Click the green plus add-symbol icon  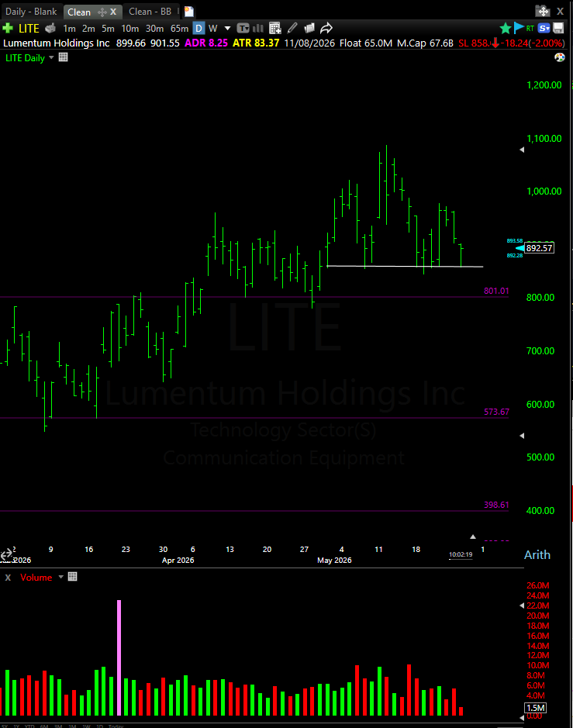[x=8, y=29]
